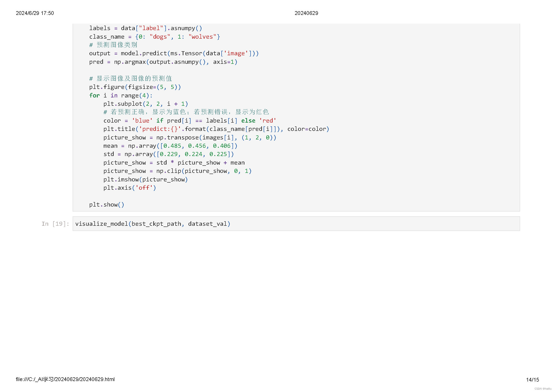555x392 pixels.
Task: Click the model.predict output line
Action: pyautogui.click(x=174, y=53)
